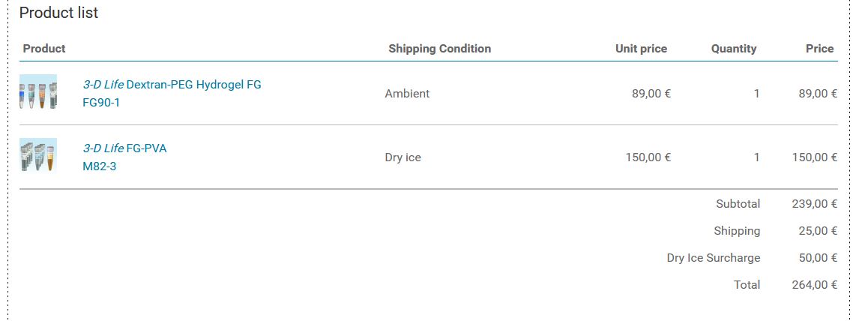The height and width of the screenshot is (321, 868).
Task: Click the Product column header
Action: [44, 49]
